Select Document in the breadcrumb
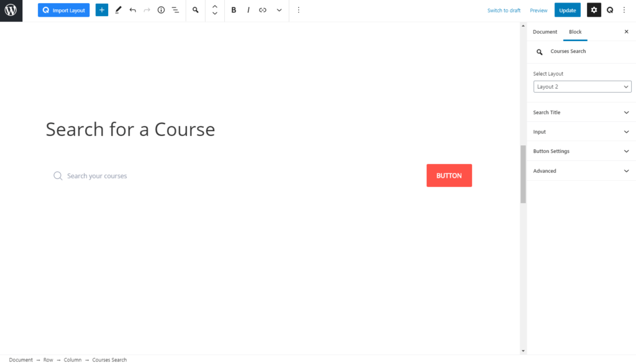The height and width of the screenshot is (364, 636). pos(20,360)
